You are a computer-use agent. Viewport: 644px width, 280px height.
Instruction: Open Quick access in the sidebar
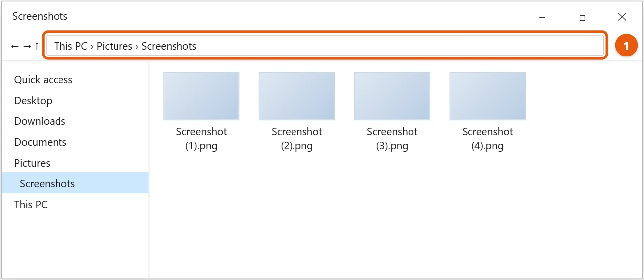pos(75,80)
